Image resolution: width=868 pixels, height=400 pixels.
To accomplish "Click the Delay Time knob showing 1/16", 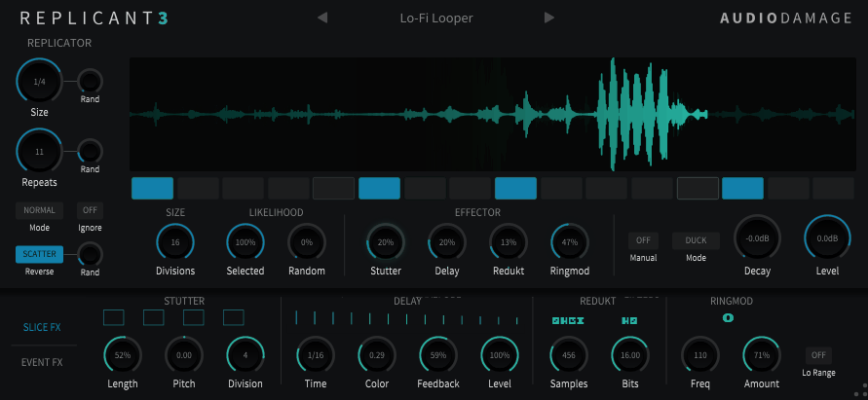I will tap(316, 355).
